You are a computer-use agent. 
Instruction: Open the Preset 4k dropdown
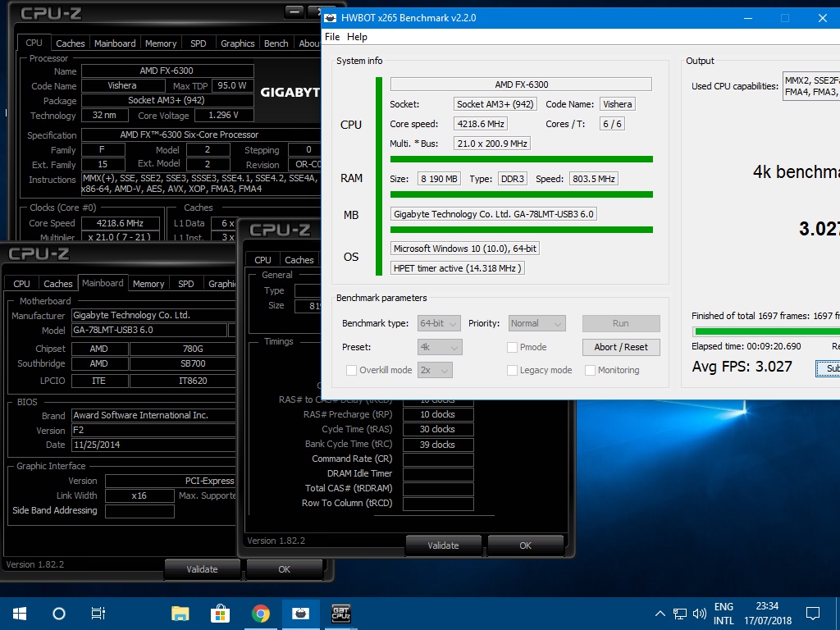(x=440, y=347)
